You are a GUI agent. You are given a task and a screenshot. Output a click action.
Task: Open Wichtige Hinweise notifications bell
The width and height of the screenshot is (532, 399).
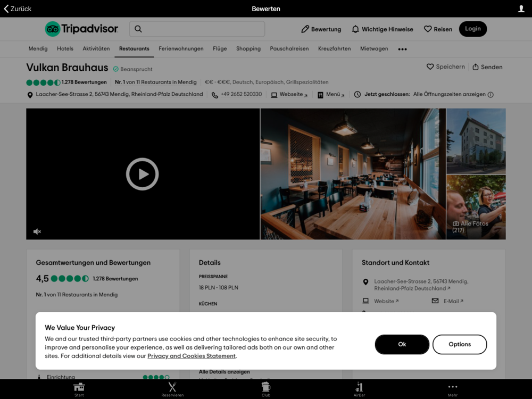(x=383, y=29)
